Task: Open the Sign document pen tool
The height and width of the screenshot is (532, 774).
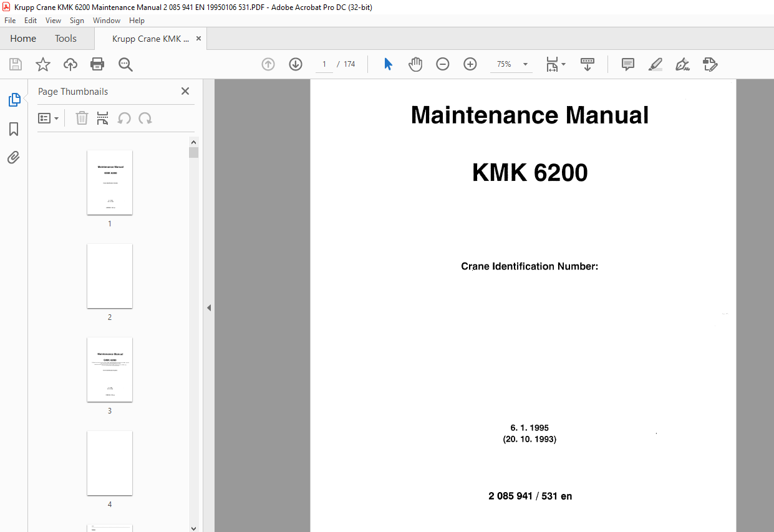Action: tap(683, 64)
